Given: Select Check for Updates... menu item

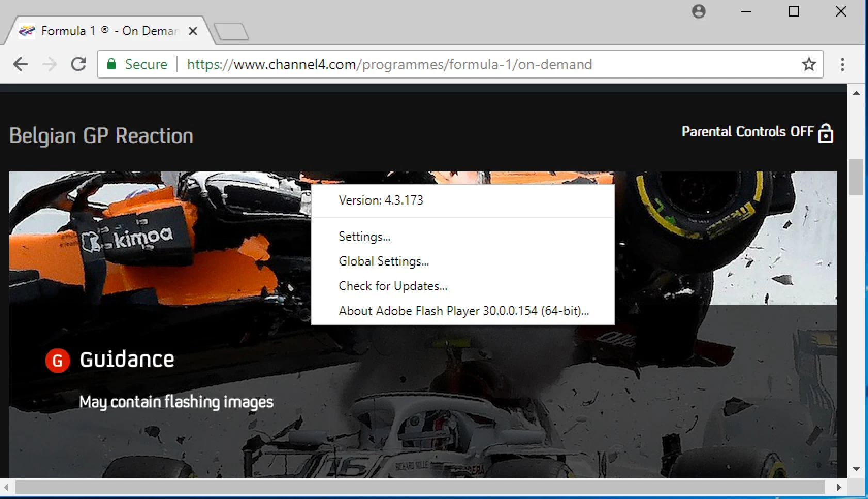Looking at the screenshot, I should coord(462,286).
